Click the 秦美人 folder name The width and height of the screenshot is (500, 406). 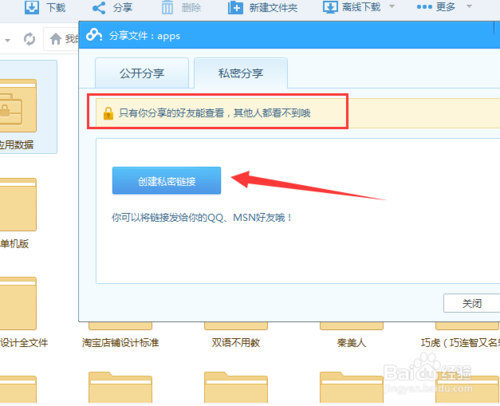click(351, 342)
